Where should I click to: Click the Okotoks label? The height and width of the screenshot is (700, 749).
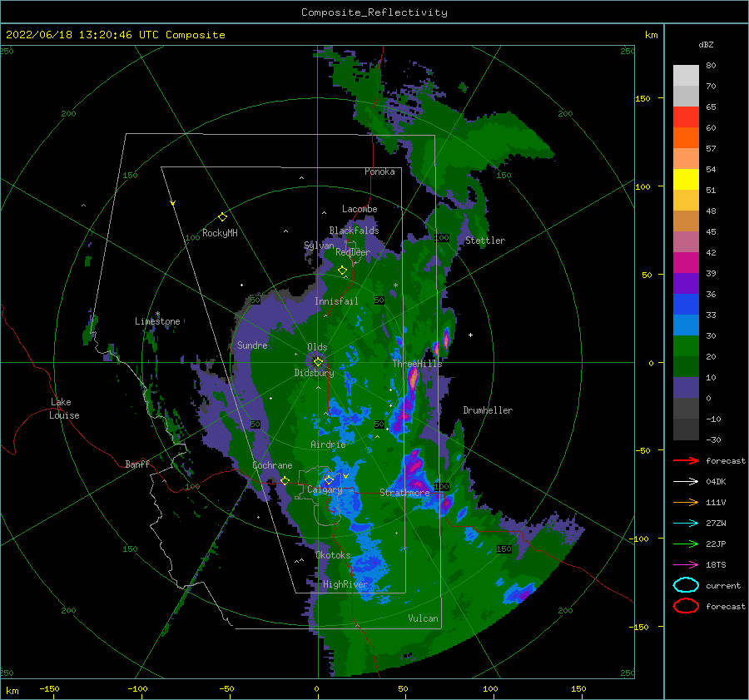333,555
